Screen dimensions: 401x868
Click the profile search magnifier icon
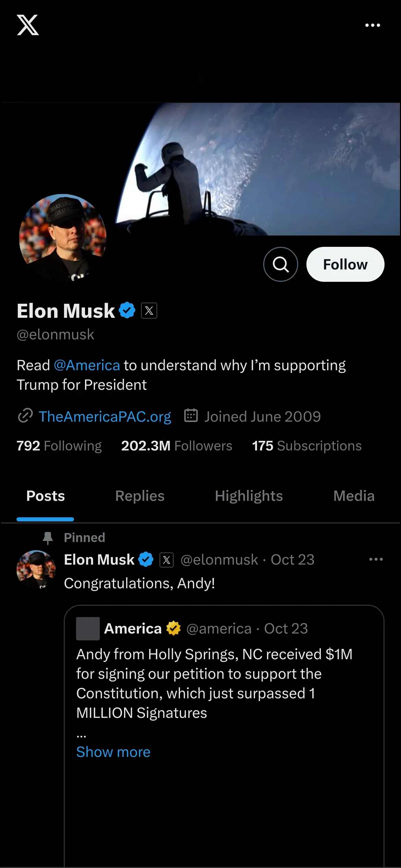[280, 264]
